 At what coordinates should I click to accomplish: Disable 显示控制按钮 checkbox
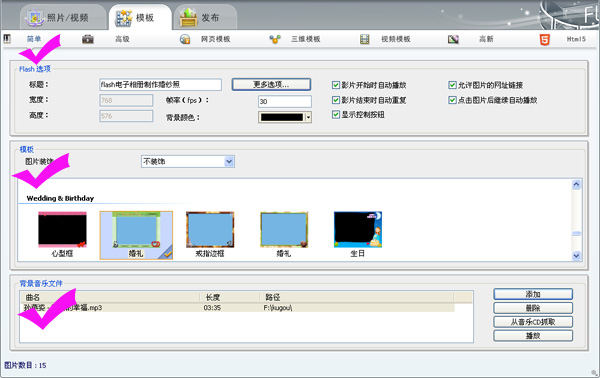pyautogui.click(x=336, y=114)
